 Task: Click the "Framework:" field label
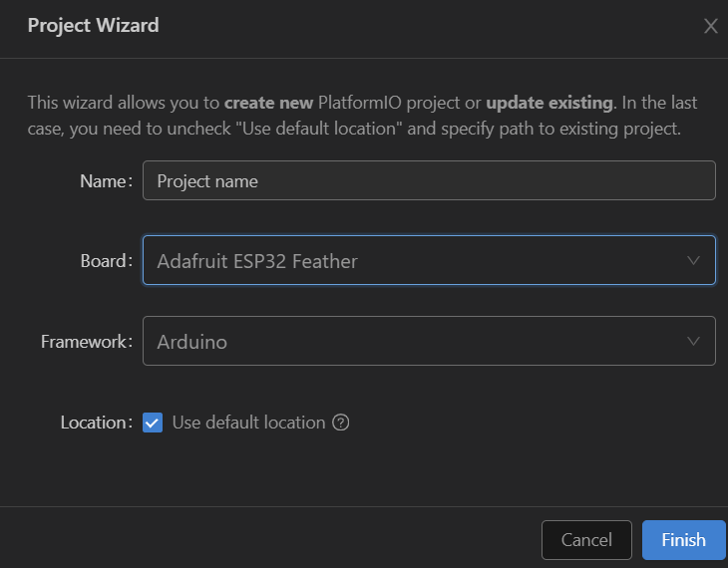(87, 341)
